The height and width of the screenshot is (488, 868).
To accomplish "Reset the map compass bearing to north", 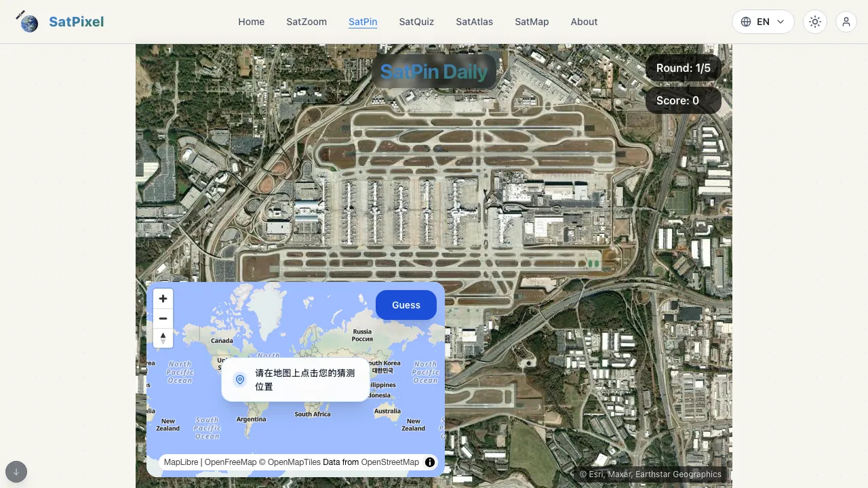I will tap(163, 338).
